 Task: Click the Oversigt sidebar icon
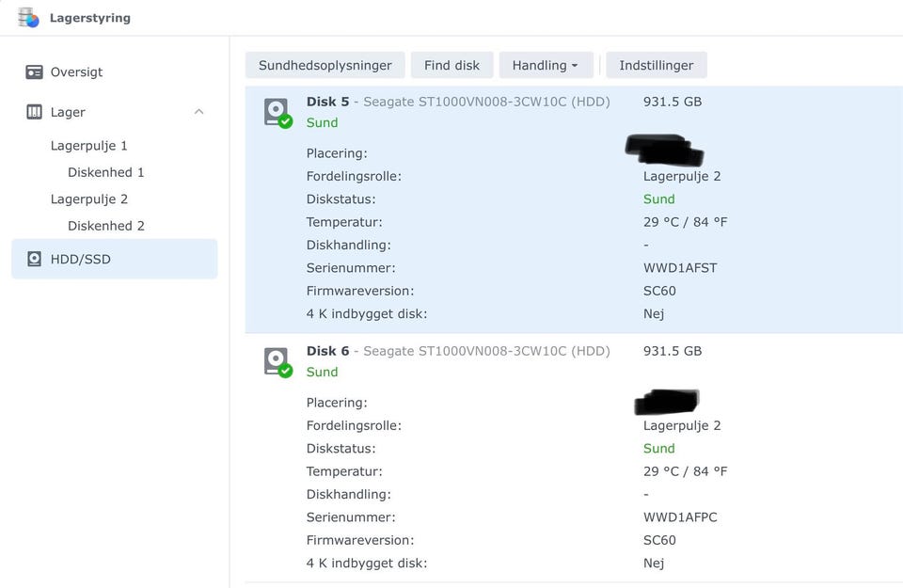point(34,72)
